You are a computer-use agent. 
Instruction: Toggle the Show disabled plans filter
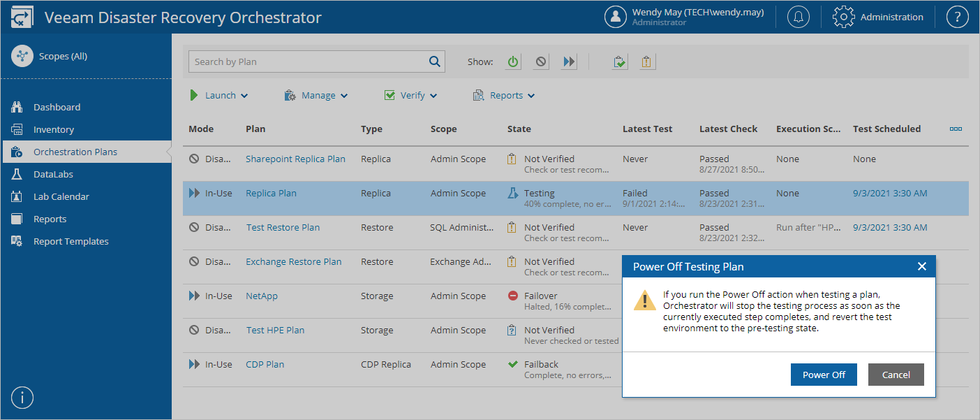click(x=541, y=61)
